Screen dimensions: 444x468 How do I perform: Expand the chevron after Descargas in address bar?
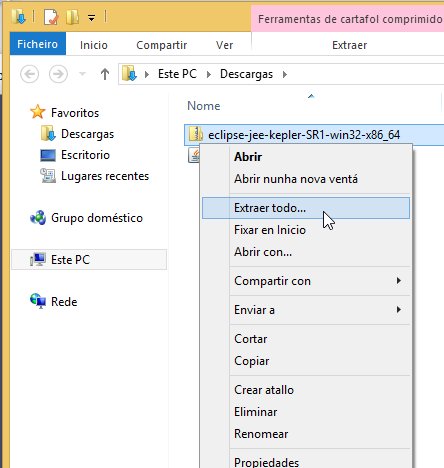click(285, 74)
